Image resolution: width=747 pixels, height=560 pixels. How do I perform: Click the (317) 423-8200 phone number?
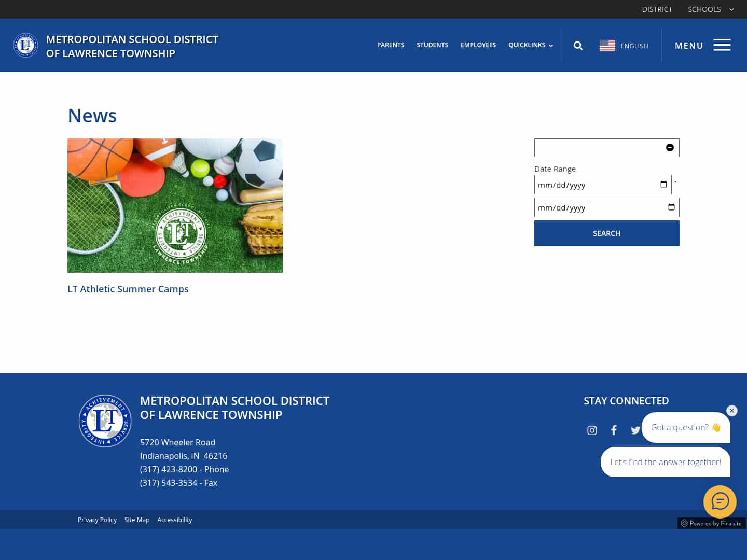(x=169, y=469)
